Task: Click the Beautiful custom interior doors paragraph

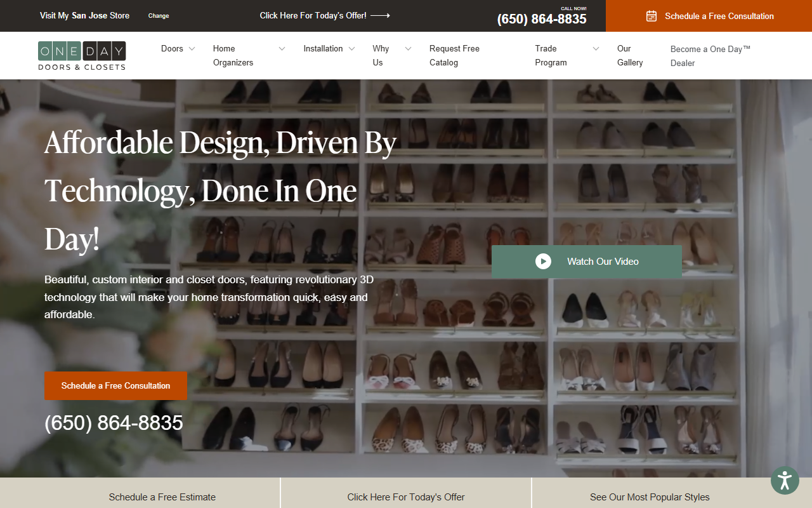Action: coord(209,297)
